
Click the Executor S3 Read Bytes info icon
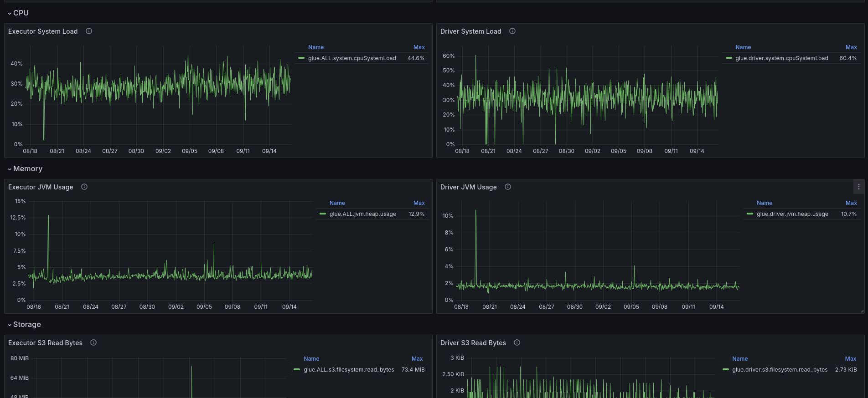[x=93, y=343]
